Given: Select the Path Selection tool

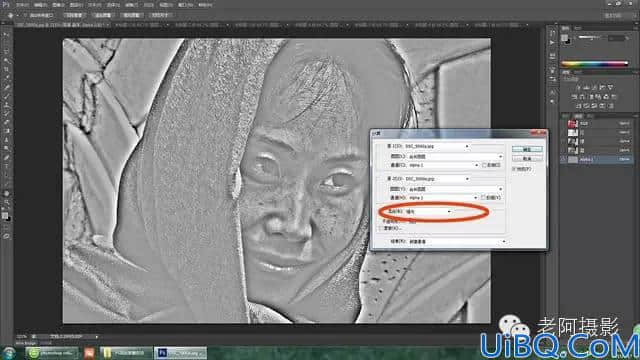Looking at the screenshot, I should point(6,176).
